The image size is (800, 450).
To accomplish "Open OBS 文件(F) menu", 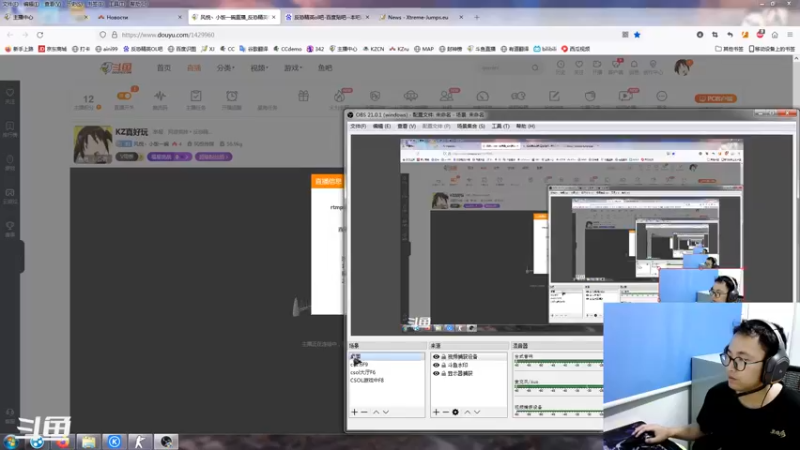I will point(358,126).
